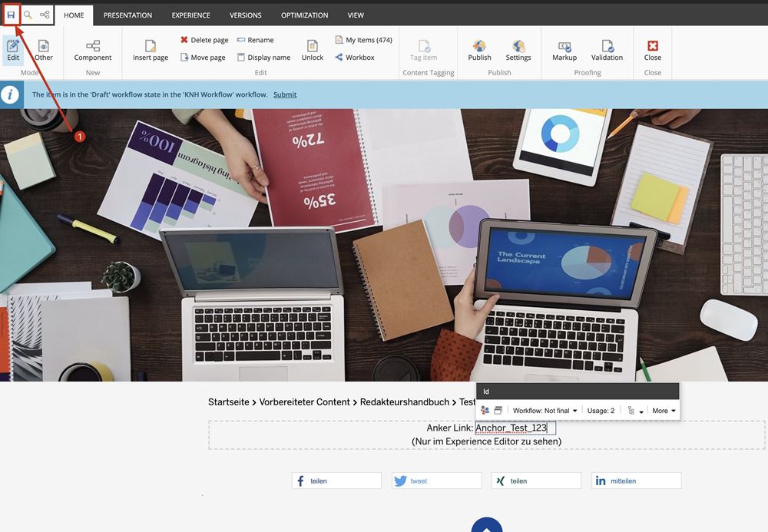Open the navigation tree icon
This screenshot has height=532, width=768.
pos(45,15)
